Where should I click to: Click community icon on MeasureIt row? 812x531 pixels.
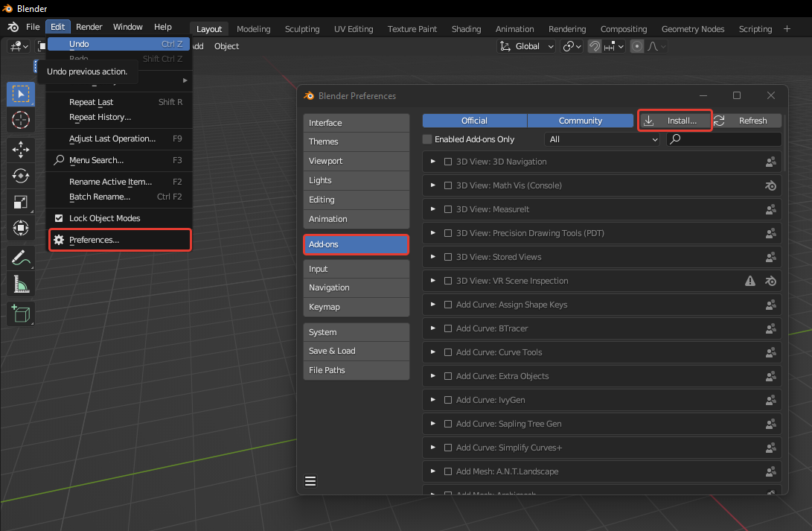click(x=770, y=209)
